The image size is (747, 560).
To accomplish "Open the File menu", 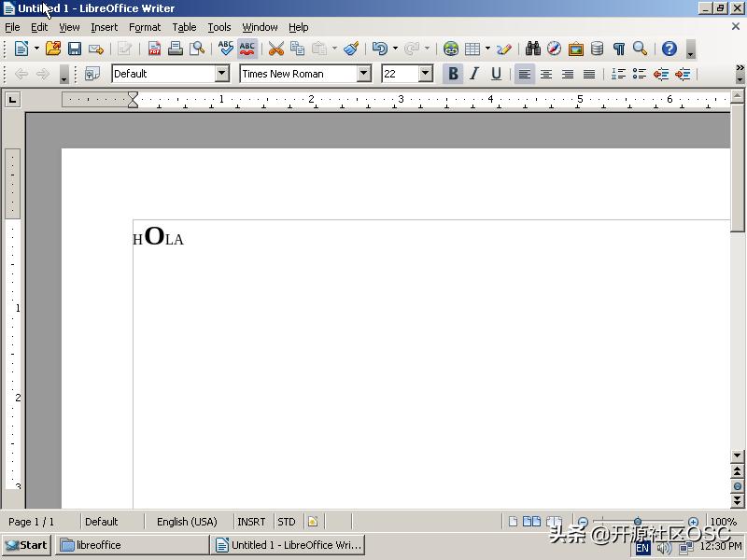I will [x=12, y=27].
